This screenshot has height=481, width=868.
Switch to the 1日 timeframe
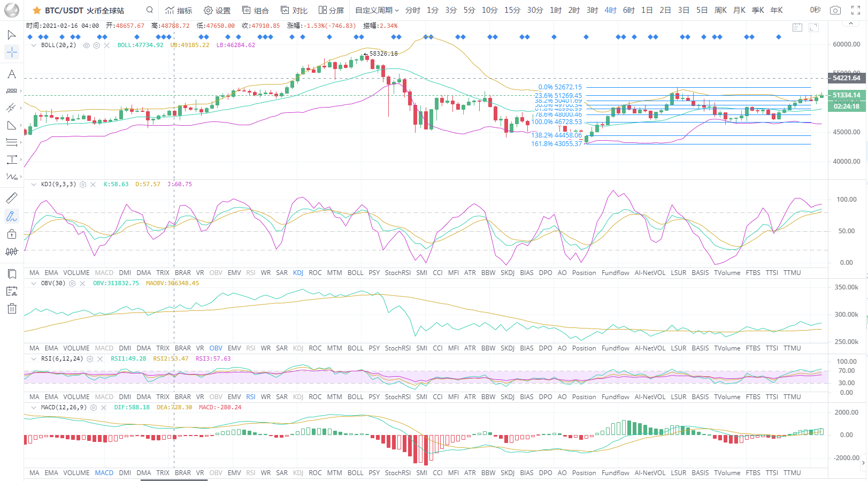coord(647,10)
